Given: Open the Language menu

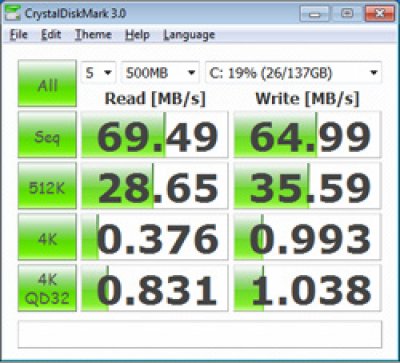Looking at the screenshot, I should tap(189, 35).
